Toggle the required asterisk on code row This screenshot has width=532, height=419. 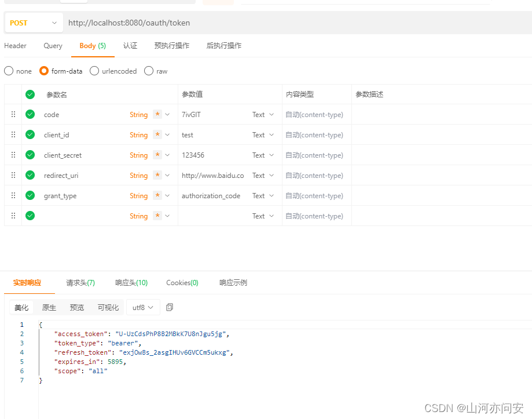click(157, 114)
